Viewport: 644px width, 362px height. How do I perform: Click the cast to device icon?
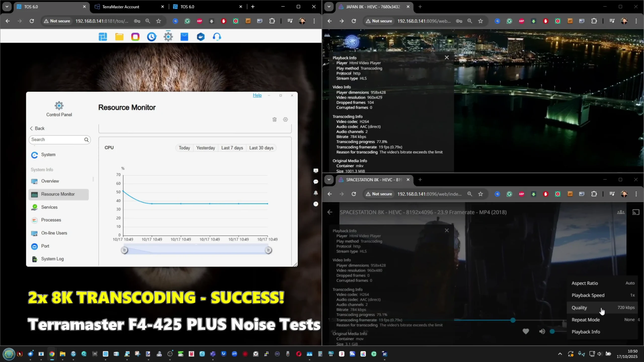(636, 212)
